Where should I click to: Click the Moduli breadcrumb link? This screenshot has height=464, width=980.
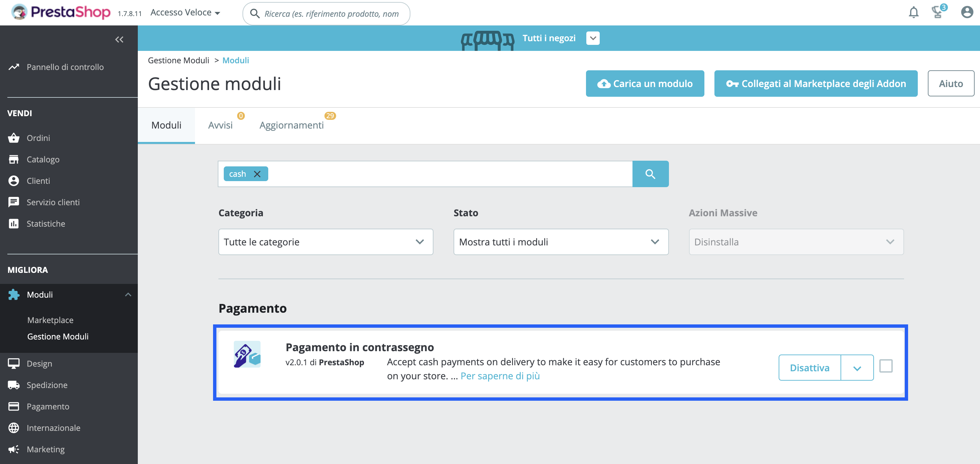235,60
